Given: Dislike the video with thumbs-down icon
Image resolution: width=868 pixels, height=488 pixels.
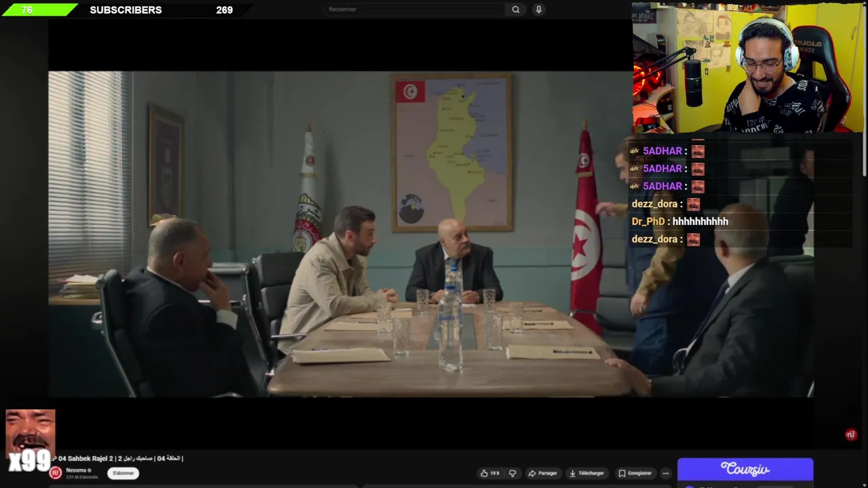Looking at the screenshot, I should 513,473.
